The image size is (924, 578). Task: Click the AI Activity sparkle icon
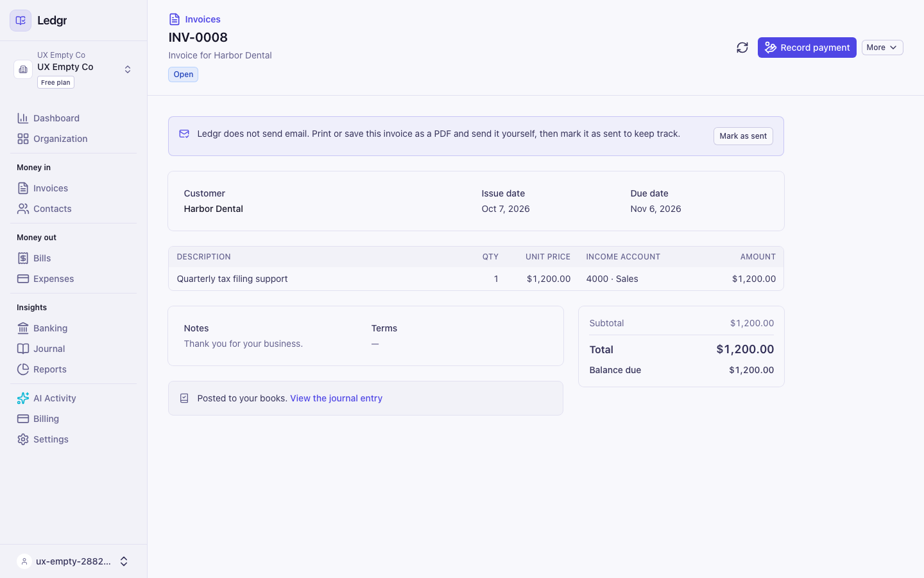click(23, 398)
